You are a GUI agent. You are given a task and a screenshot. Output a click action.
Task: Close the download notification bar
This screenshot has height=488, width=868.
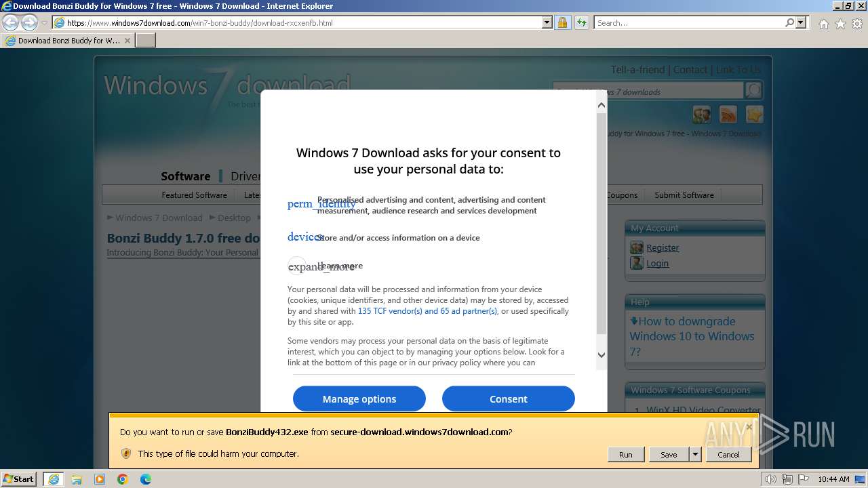pyautogui.click(x=749, y=427)
